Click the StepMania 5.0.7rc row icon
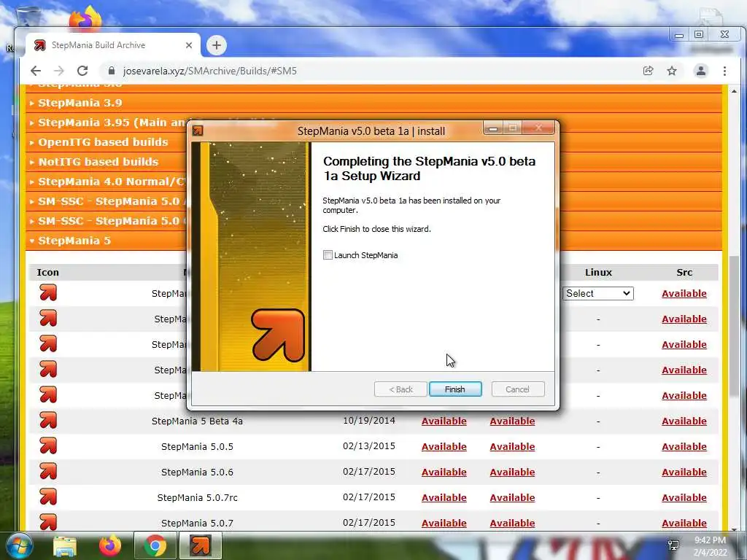The width and height of the screenshot is (747, 560). click(x=48, y=497)
